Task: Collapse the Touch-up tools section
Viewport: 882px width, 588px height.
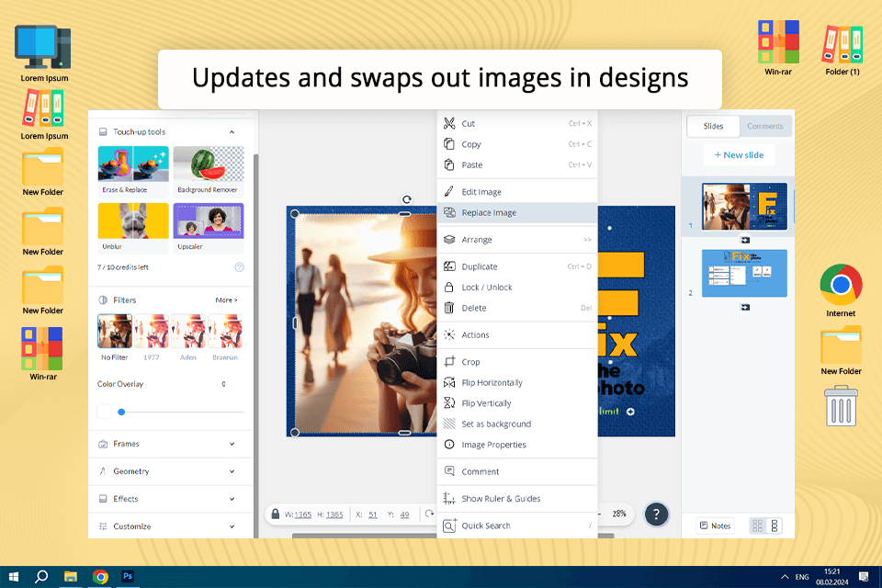Action: (x=232, y=131)
